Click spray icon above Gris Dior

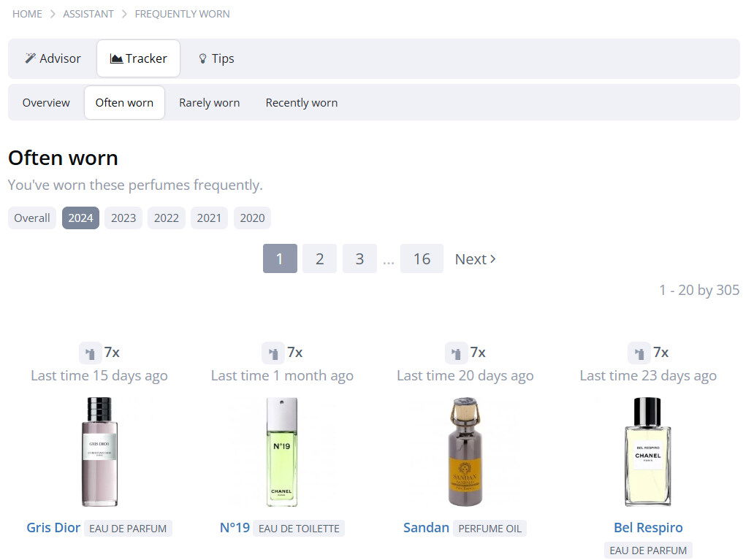(91, 353)
